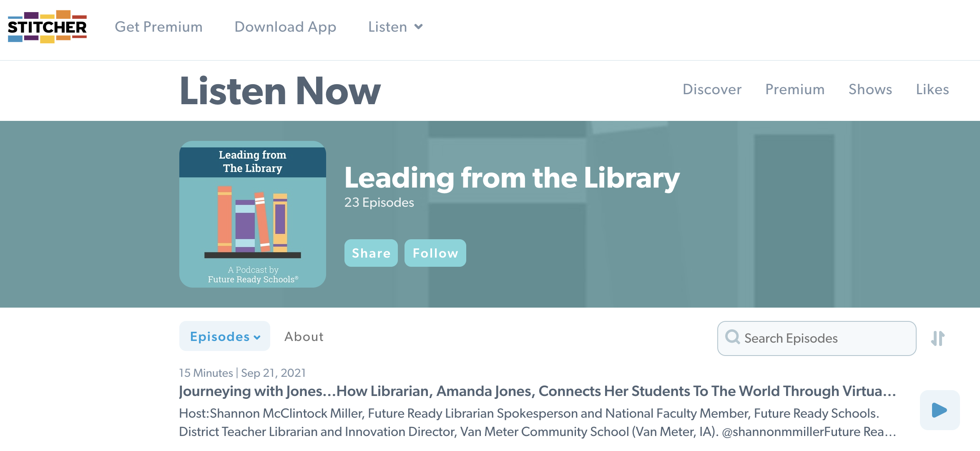Click the episode description text
The image size is (980, 451).
tap(537, 422)
